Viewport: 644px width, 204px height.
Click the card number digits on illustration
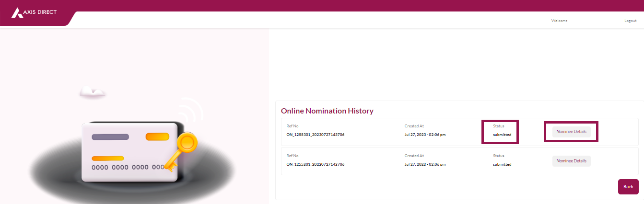pyautogui.click(x=128, y=168)
